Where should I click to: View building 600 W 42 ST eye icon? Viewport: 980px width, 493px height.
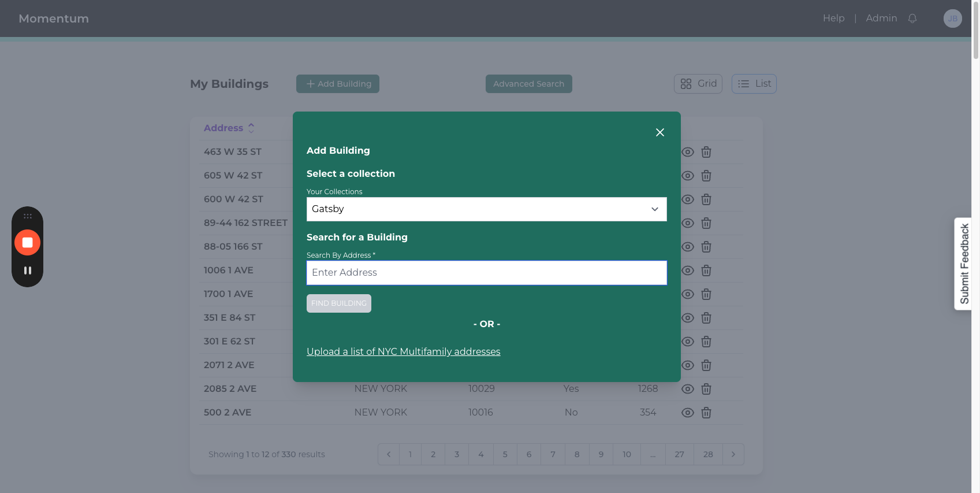687,199
